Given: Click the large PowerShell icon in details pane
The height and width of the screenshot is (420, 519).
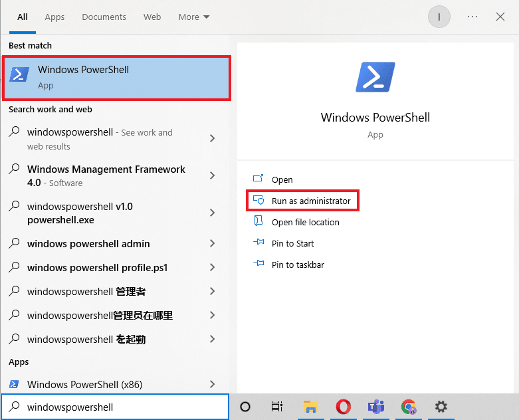Looking at the screenshot, I should point(375,77).
